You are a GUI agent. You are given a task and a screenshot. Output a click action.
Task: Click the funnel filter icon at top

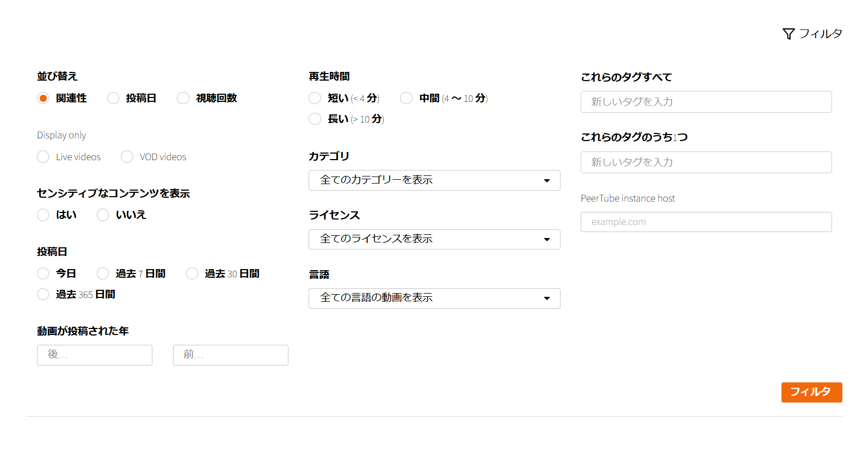(788, 34)
